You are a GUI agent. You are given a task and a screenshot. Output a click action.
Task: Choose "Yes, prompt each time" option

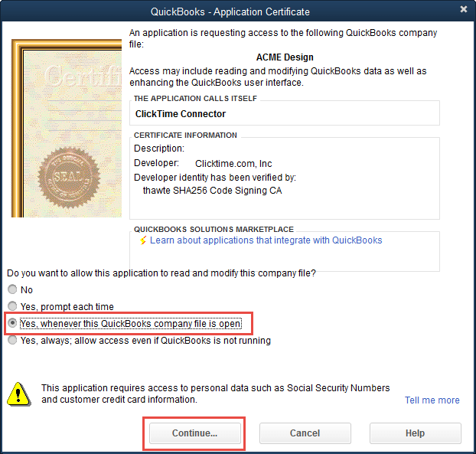pos(12,306)
